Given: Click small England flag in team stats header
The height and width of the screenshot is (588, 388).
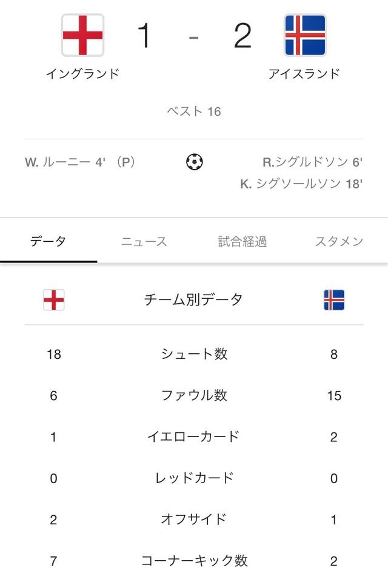Looking at the screenshot, I should [x=53, y=299].
